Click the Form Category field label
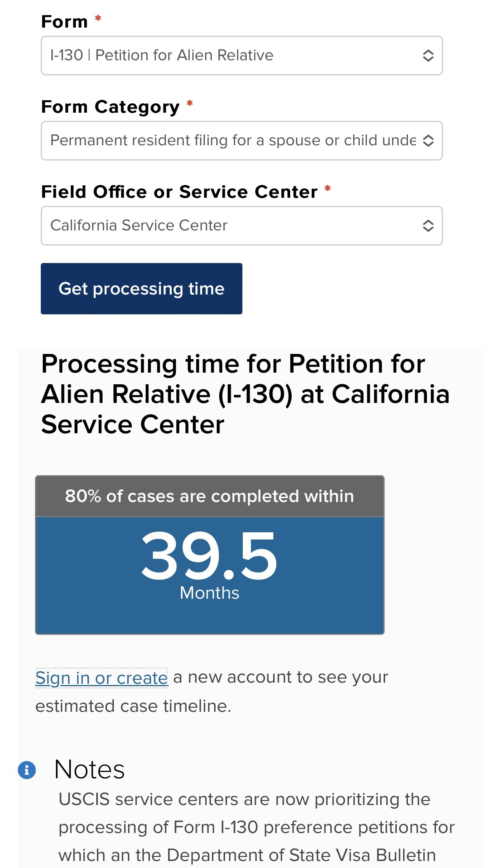This screenshot has height=868, width=500. tap(110, 107)
